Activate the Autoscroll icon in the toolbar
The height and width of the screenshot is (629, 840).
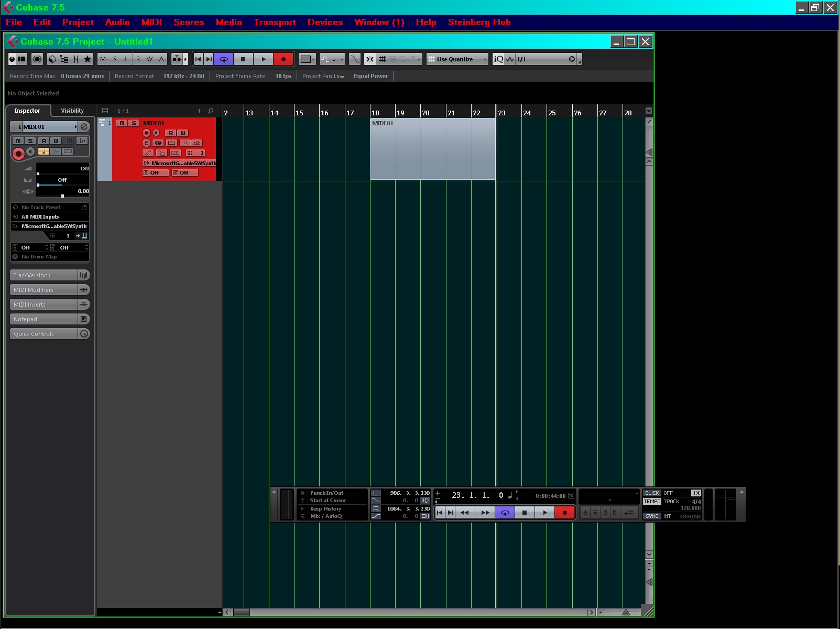pos(177,59)
